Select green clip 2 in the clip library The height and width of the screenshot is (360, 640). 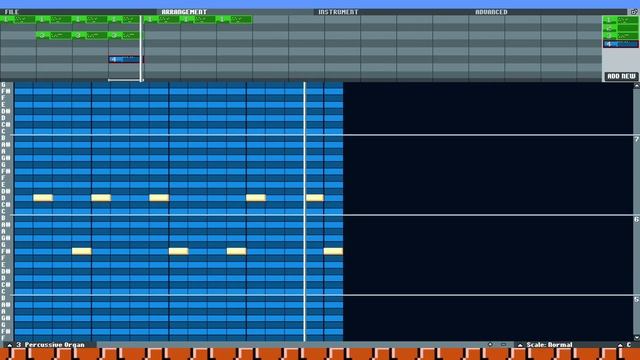click(620, 28)
